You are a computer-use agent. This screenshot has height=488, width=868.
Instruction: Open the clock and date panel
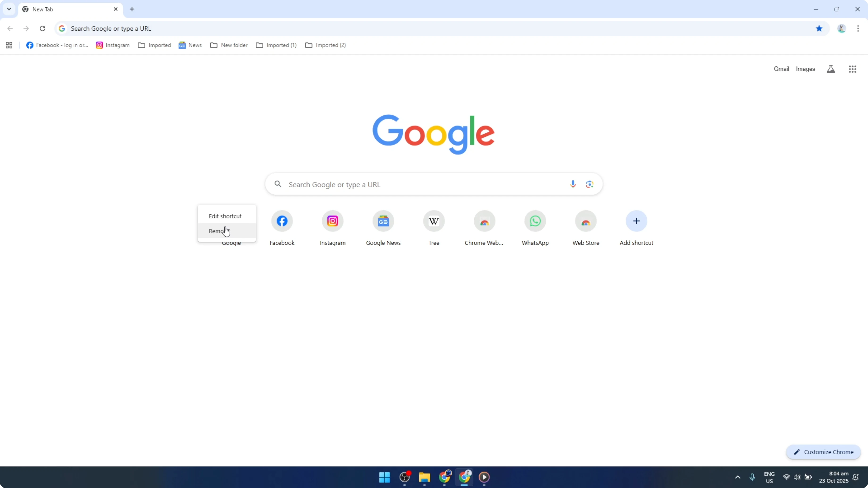(x=834, y=477)
